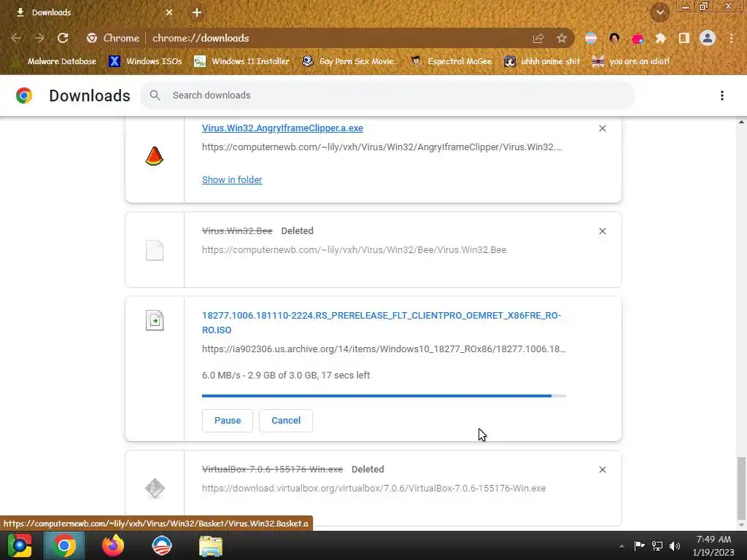The height and width of the screenshot is (560, 747).
Task: Open the network status tray icon
Action: click(x=657, y=545)
